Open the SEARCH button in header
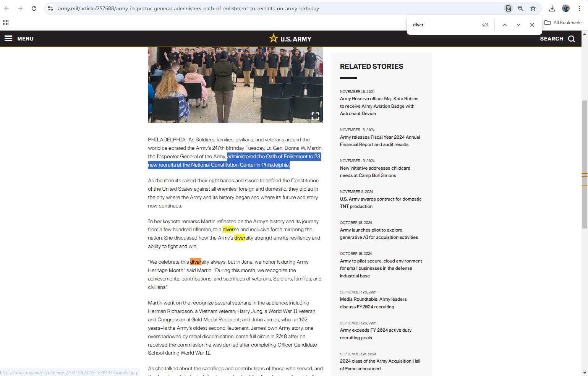Image resolution: width=588 pixels, height=376 pixels. coord(557,39)
